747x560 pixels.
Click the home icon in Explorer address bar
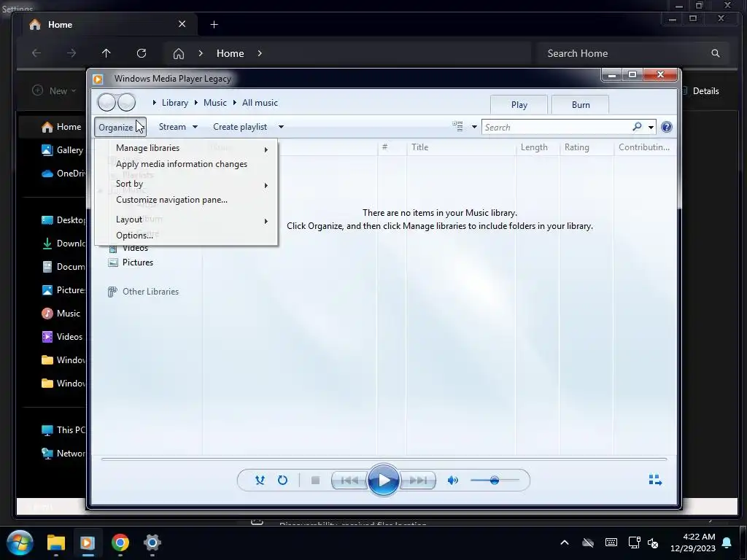click(178, 53)
